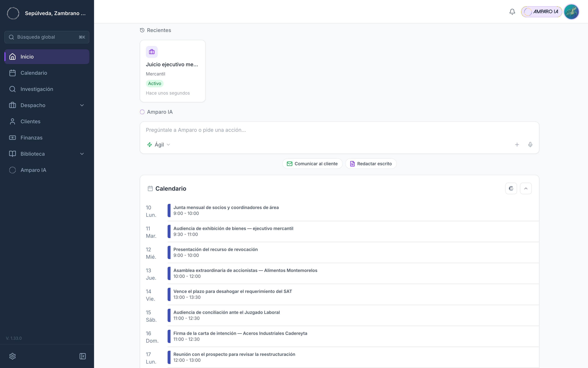The width and height of the screenshot is (588, 368).
Task: Focus the Búsqueda global field
Action: (x=47, y=37)
